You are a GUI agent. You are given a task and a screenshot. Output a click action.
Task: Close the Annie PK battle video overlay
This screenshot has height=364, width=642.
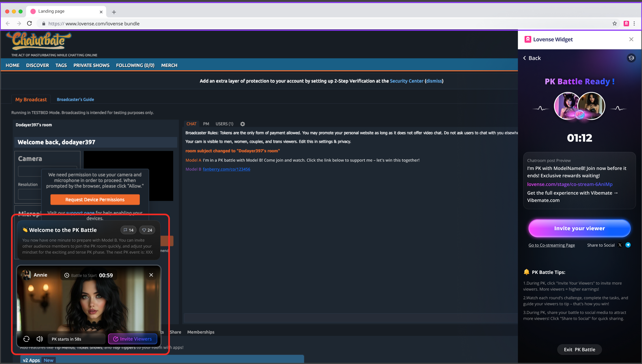(x=151, y=275)
